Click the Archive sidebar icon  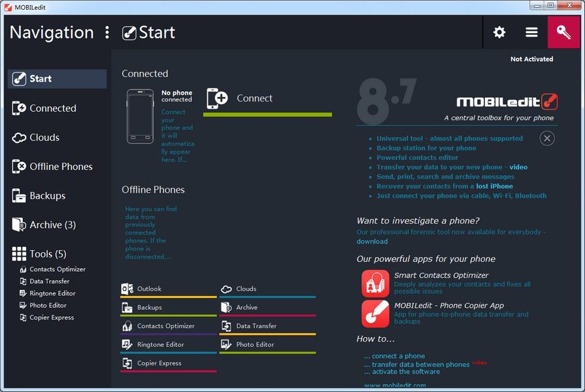19,225
